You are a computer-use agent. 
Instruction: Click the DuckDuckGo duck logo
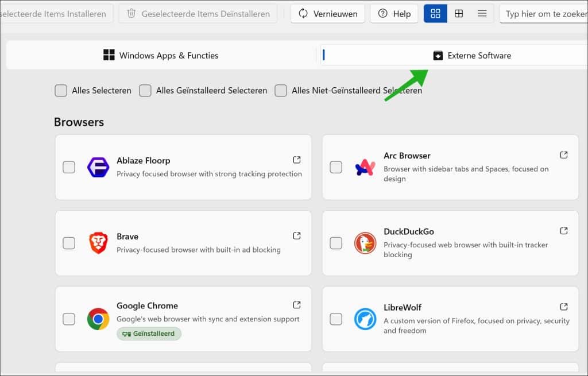click(x=365, y=243)
